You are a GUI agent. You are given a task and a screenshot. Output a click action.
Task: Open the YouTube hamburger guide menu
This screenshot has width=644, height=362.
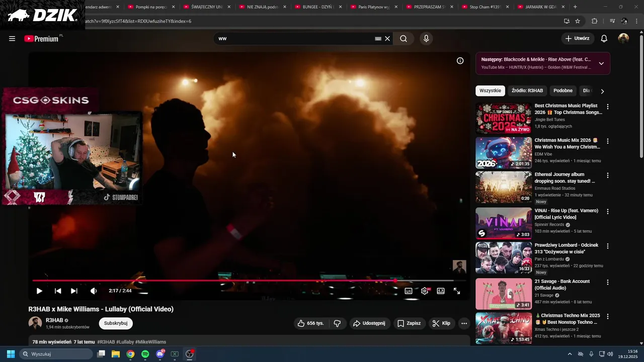[12, 39]
